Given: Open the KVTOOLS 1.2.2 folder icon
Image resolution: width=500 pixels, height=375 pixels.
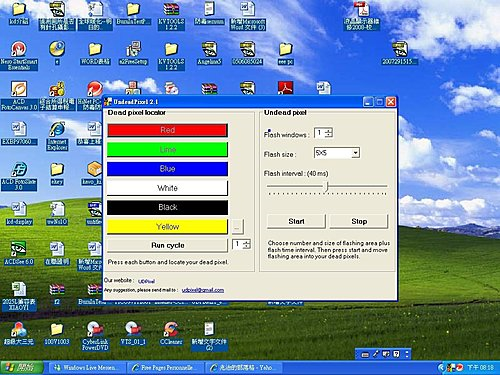Looking at the screenshot, I should point(171,56).
